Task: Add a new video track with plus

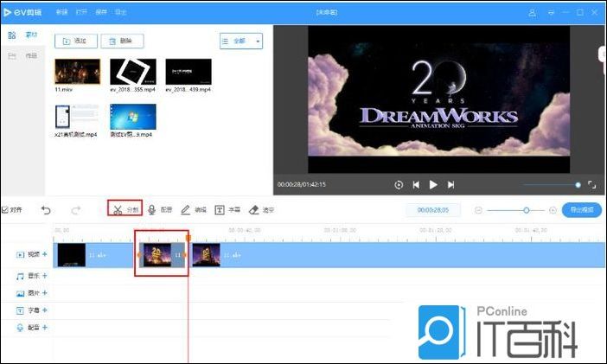Action: 45,254
